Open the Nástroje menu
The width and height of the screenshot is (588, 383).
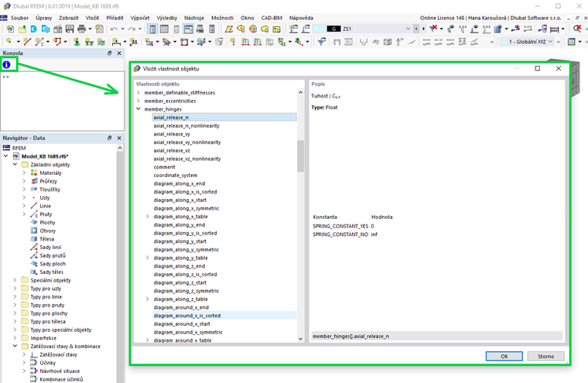coord(194,18)
